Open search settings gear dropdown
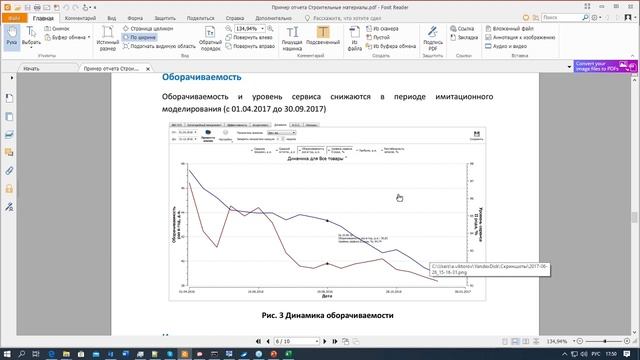This screenshot has width=640, height=360. coord(596,18)
